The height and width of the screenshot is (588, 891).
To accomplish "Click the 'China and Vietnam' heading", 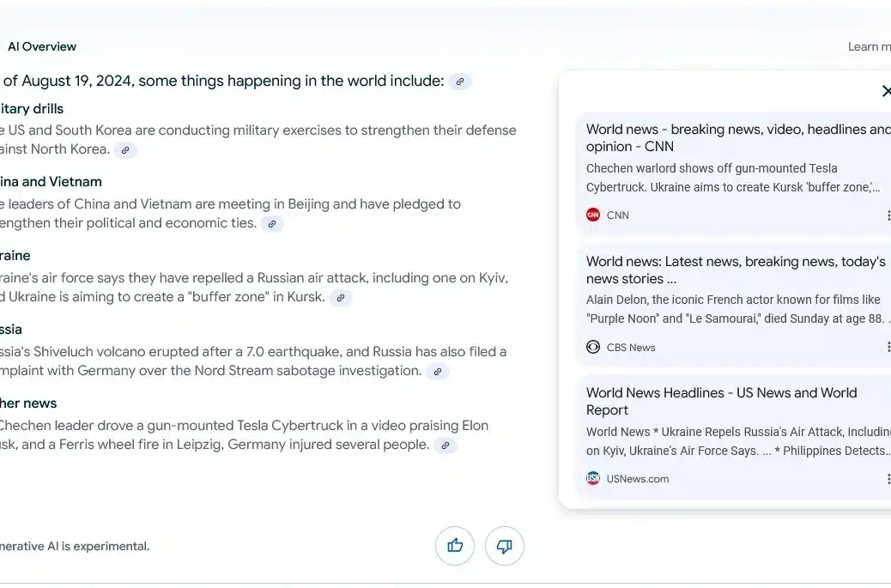I will [x=51, y=182].
